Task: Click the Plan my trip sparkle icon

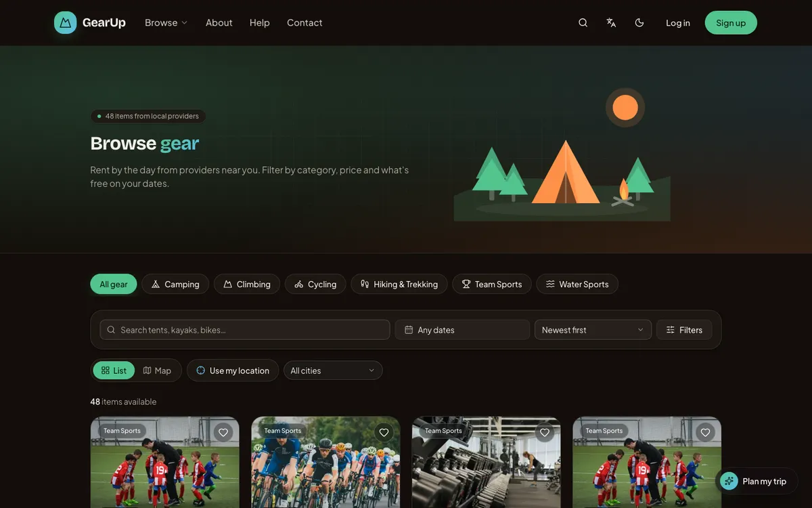Action: [729, 481]
